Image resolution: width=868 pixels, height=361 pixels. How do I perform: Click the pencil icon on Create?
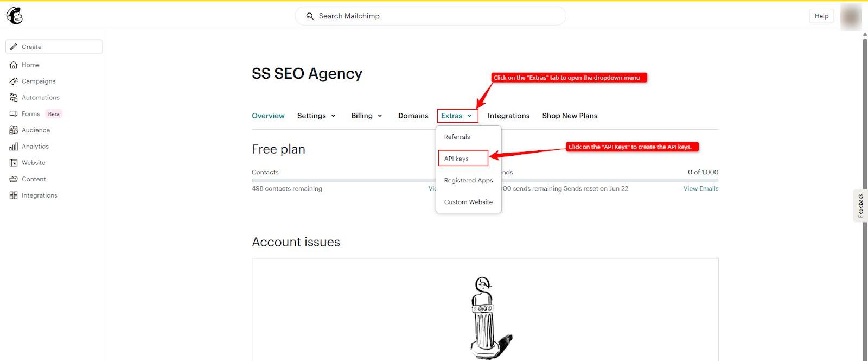(x=14, y=47)
